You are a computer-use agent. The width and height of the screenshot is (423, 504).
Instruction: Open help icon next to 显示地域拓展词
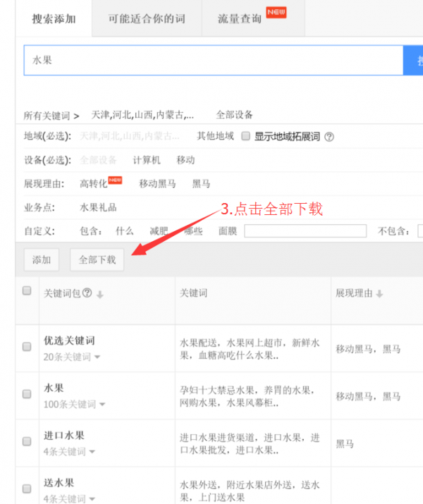point(329,137)
